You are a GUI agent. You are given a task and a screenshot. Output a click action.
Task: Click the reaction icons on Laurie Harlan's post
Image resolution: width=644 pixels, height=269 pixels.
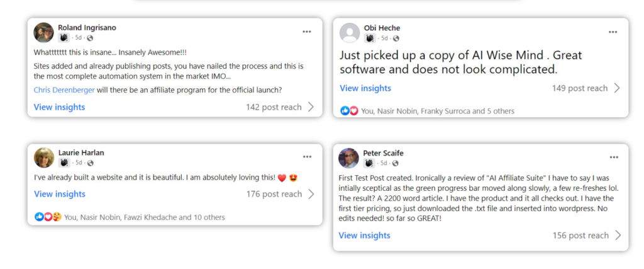(x=48, y=217)
